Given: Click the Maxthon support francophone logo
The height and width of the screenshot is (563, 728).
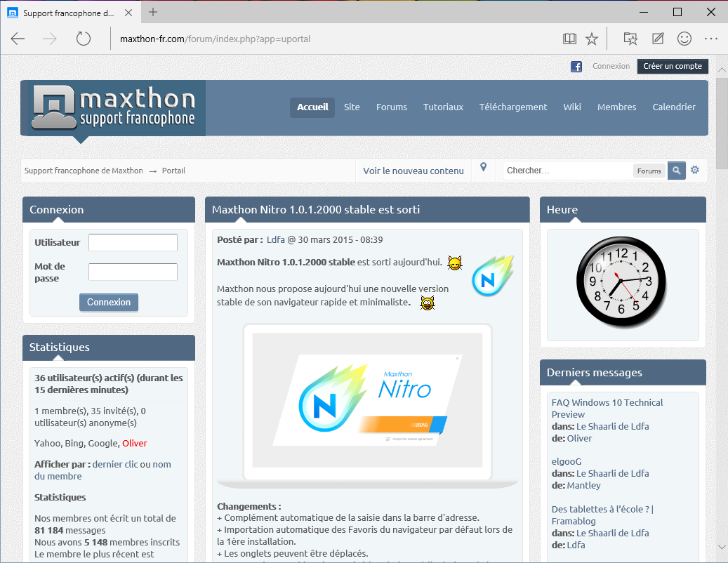Looking at the screenshot, I should 113,108.
